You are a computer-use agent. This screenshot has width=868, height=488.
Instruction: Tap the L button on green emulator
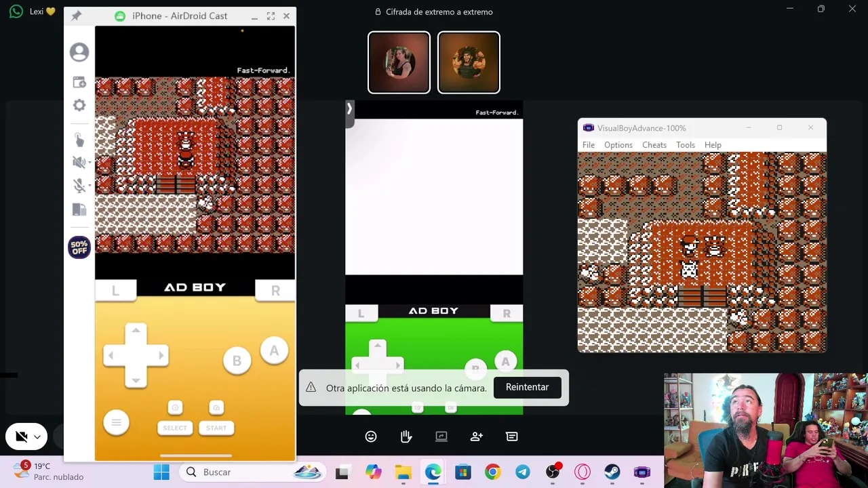361,313
